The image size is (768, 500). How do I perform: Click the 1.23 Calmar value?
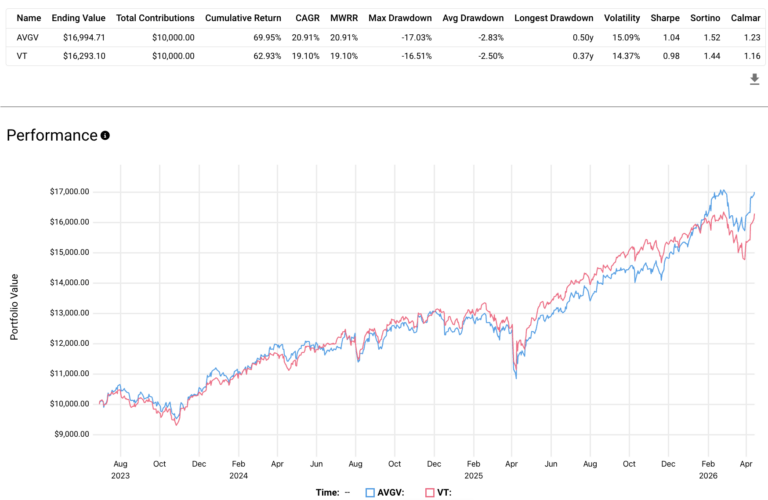(752, 38)
